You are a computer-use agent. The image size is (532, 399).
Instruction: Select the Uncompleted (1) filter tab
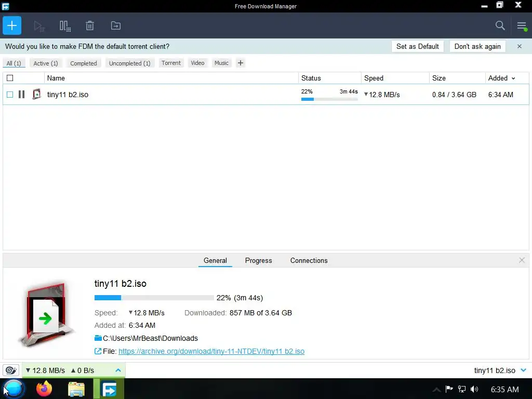129,63
